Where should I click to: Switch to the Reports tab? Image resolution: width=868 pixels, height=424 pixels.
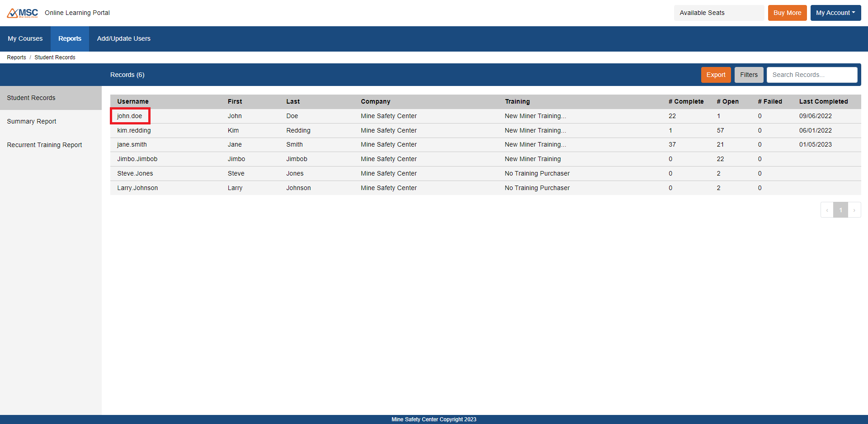pos(70,38)
